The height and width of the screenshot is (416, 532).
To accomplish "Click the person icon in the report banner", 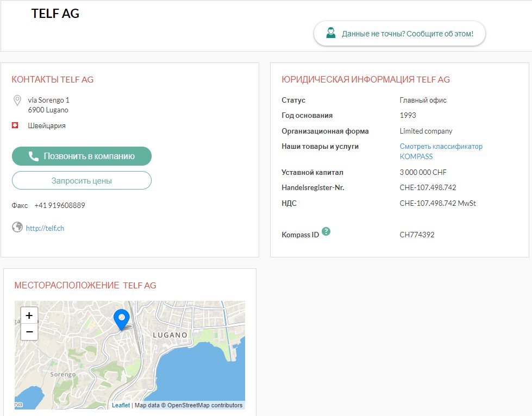I will click(x=330, y=33).
